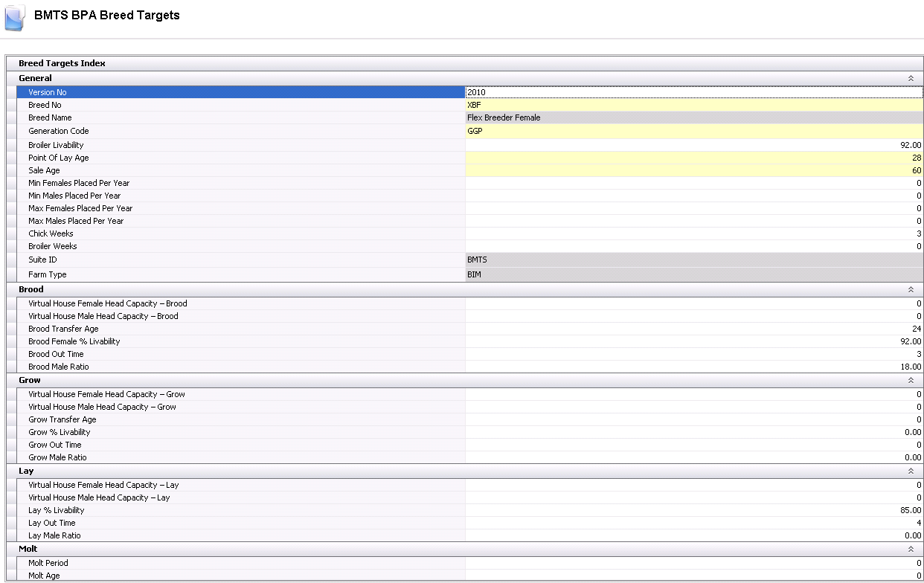Collapse the Brood section chevron
924x583 pixels.
pyautogui.click(x=910, y=289)
